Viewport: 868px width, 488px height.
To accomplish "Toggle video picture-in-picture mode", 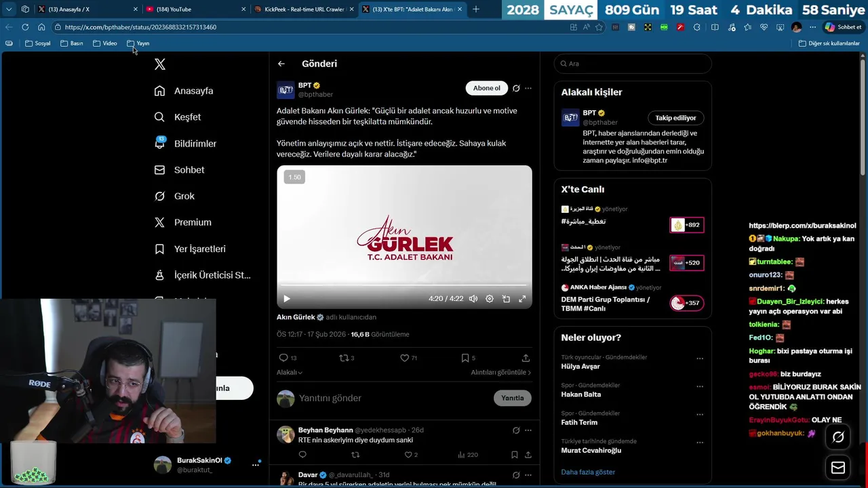I will click(x=506, y=299).
